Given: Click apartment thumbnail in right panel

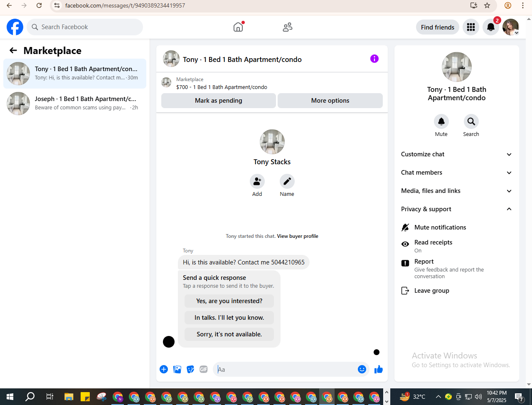Looking at the screenshot, I should [x=457, y=67].
